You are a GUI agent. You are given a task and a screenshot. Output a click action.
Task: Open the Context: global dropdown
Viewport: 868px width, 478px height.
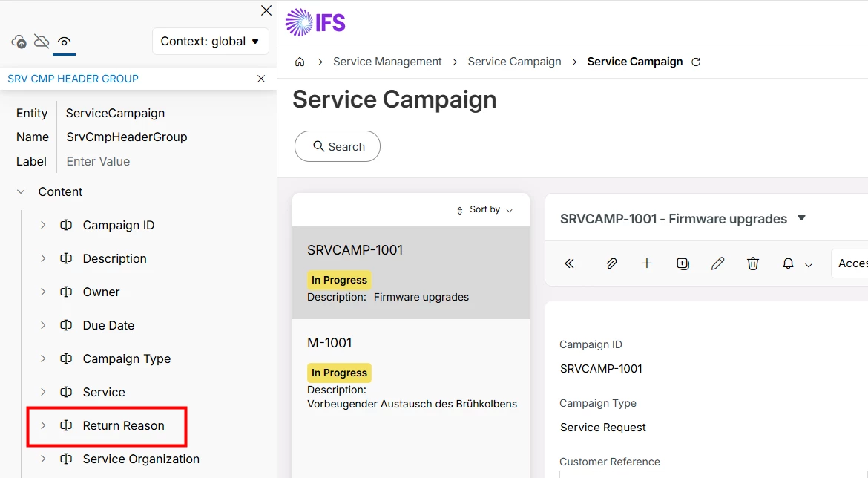click(211, 42)
